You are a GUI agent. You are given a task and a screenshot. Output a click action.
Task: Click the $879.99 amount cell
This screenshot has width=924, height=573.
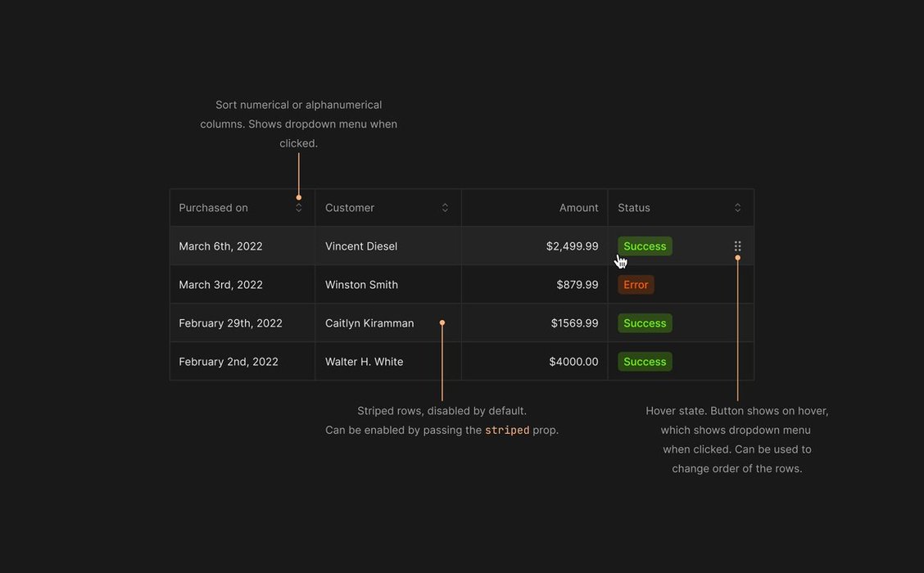click(x=577, y=285)
